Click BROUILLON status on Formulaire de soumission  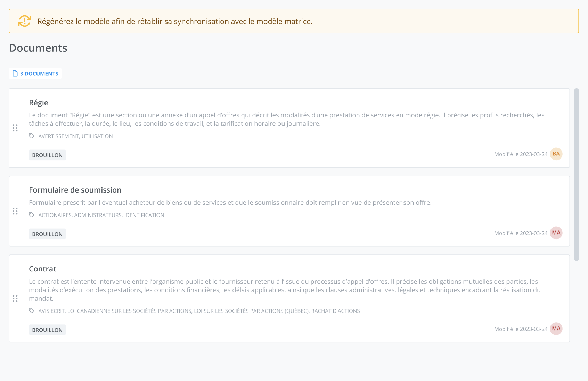(47, 234)
